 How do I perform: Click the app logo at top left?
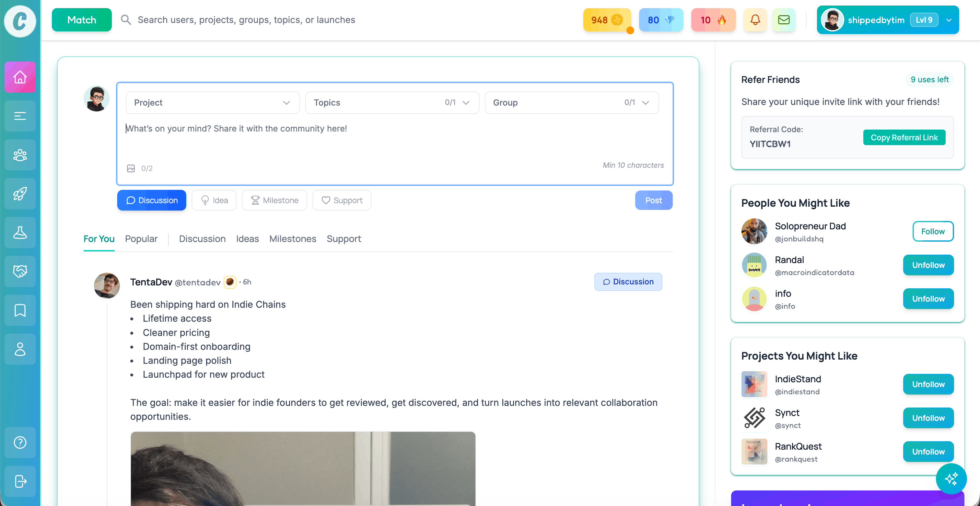(x=20, y=21)
